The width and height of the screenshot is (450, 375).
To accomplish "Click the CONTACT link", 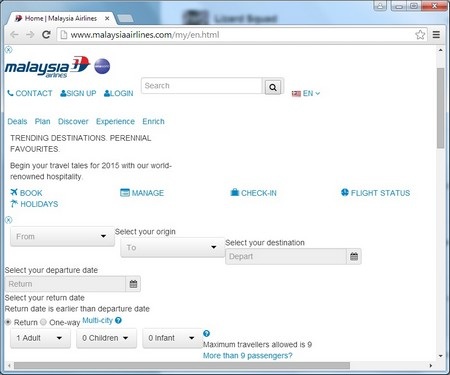I will [x=30, y=93].
